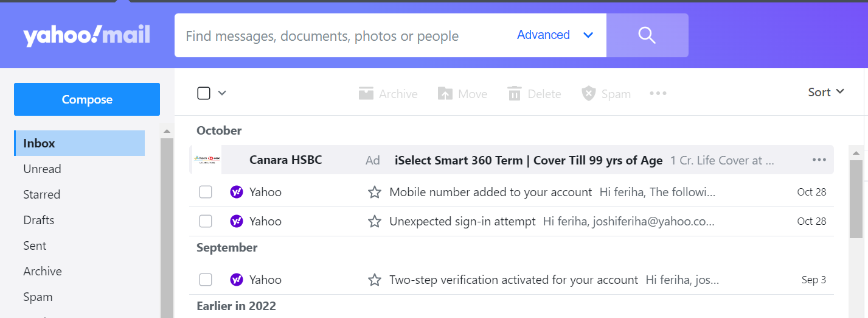
Task: Click the Compose button
Action: tap(87, 99)
